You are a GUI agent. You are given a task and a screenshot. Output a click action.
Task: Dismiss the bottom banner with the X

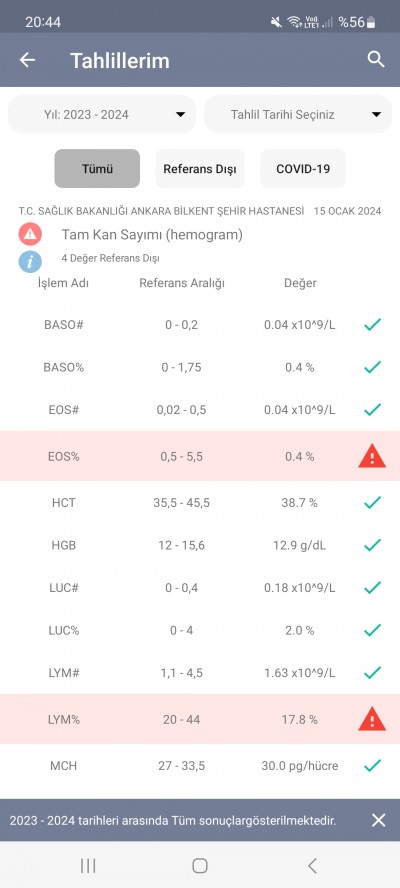click(x=378, y=819)
